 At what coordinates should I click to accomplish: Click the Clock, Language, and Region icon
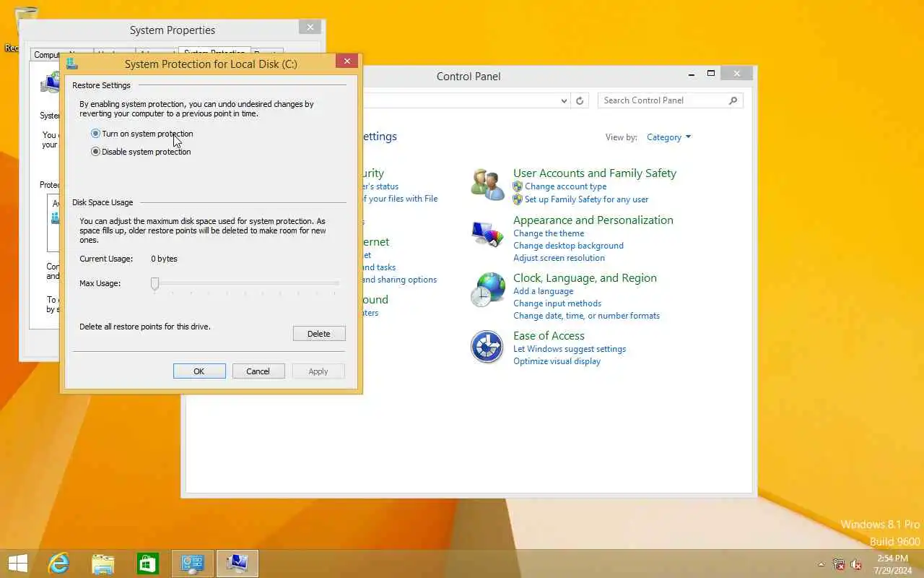487,290
